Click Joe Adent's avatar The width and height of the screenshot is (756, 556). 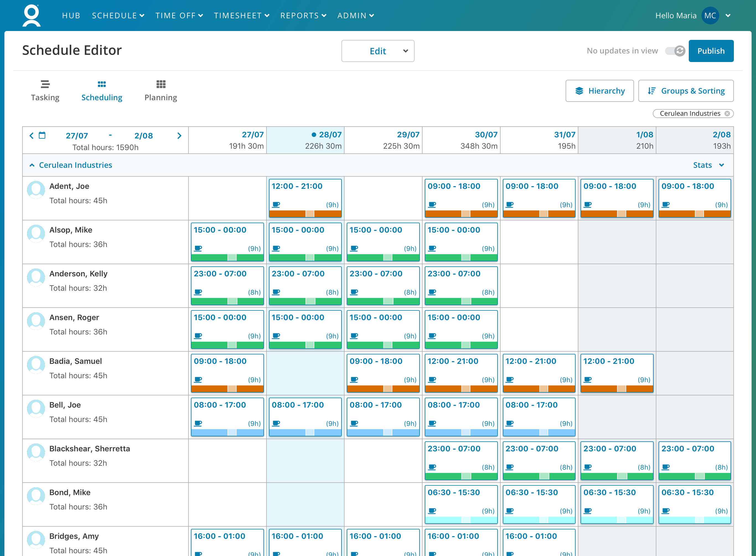click(36, 190)
